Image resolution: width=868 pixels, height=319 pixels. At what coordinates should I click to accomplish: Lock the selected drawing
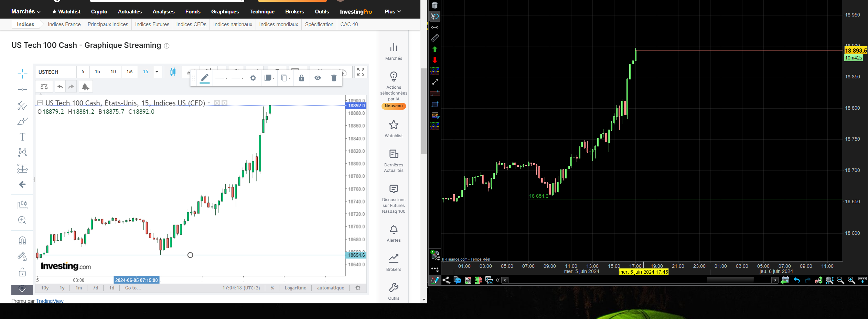tap(302, 78)
